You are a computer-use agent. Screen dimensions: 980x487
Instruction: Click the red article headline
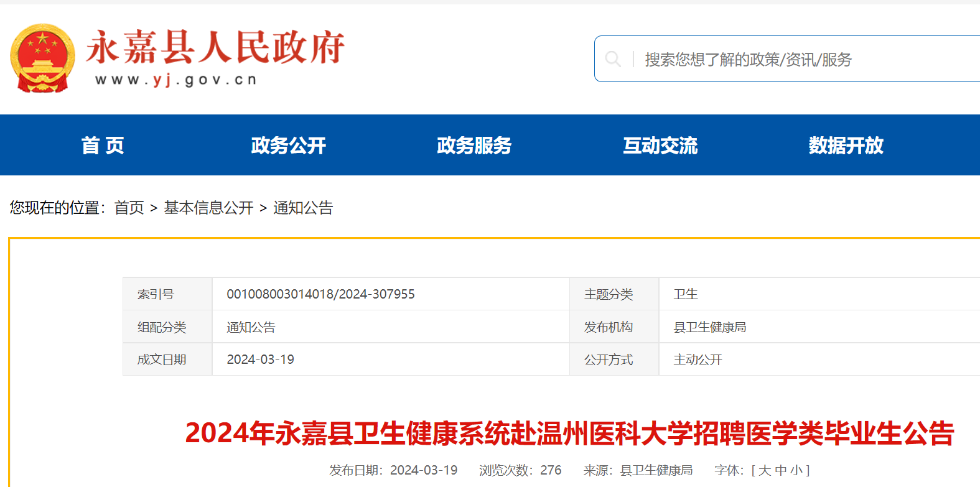tap(570, 434)
